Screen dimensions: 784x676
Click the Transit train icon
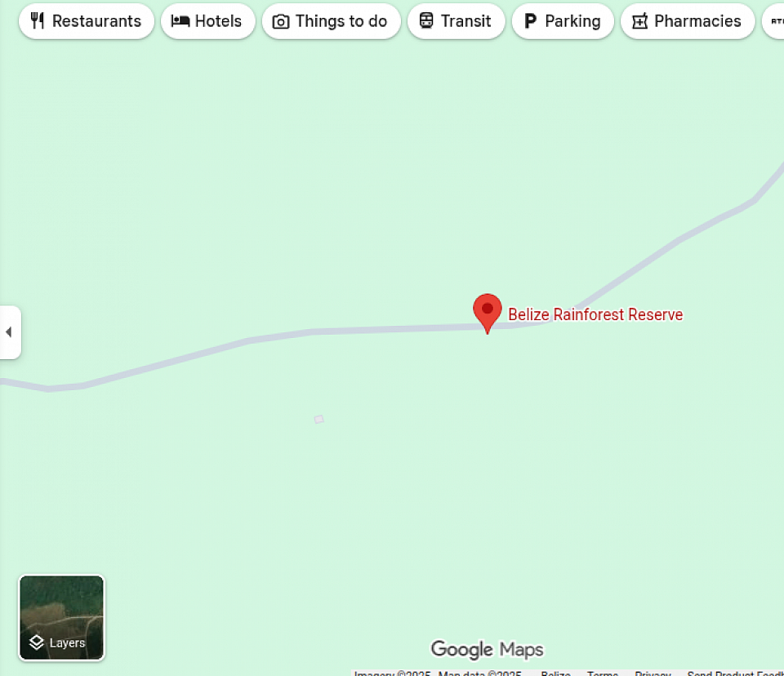click(x=426, y=21)
